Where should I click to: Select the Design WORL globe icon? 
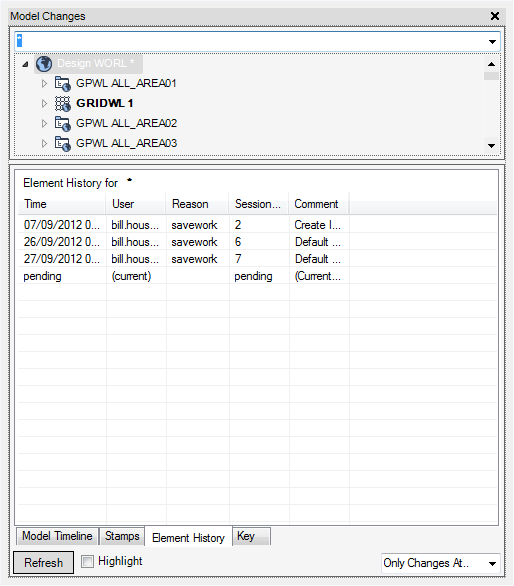pyautogui.click(x=44, y=64)
